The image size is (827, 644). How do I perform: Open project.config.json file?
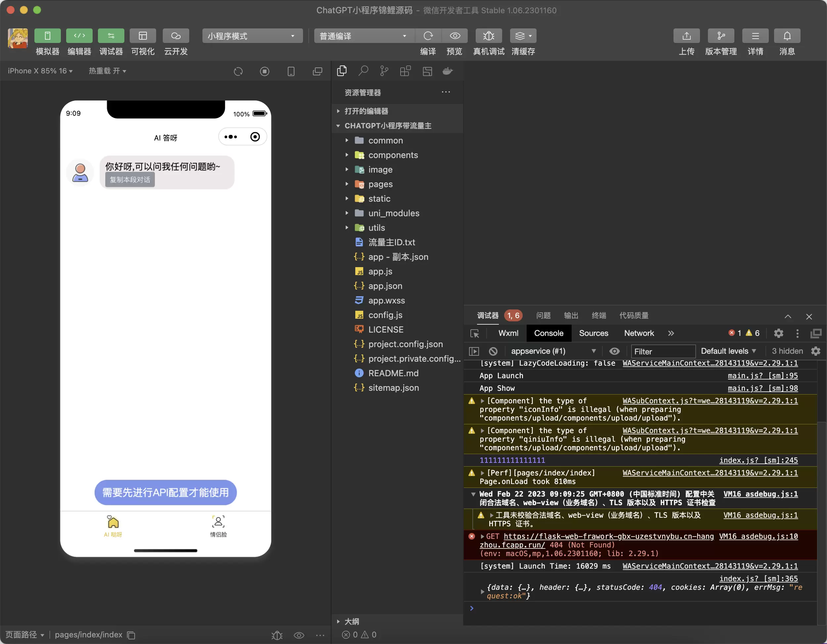click(x=397, y=344)
